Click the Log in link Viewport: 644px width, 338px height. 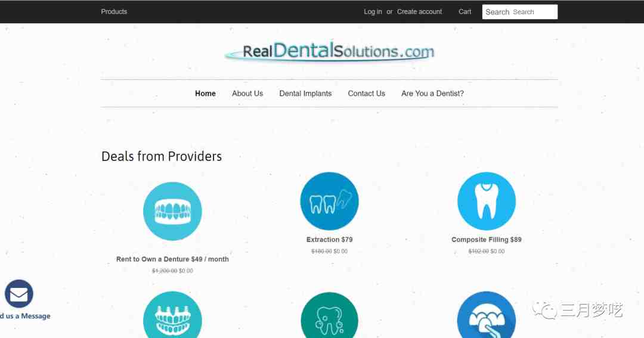click(x=373, y=12)
